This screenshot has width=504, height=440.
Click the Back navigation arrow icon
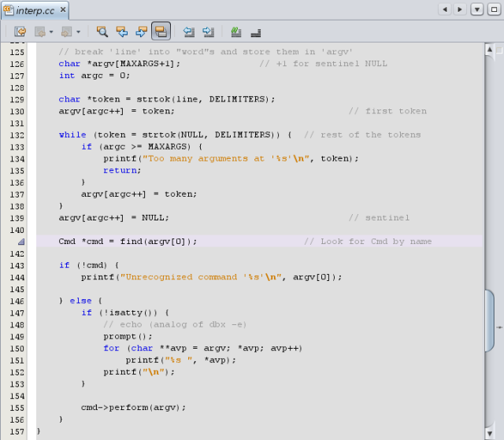40,31
